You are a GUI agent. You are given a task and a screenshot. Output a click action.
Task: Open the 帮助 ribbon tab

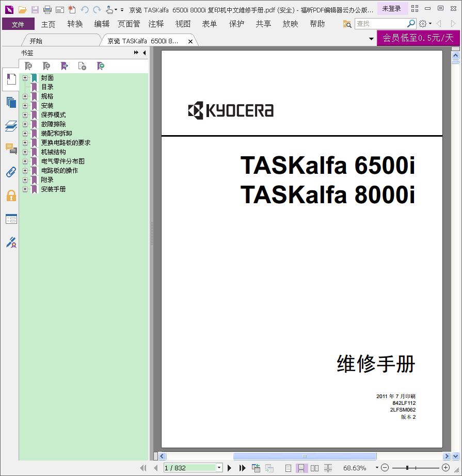click(317, 24)
